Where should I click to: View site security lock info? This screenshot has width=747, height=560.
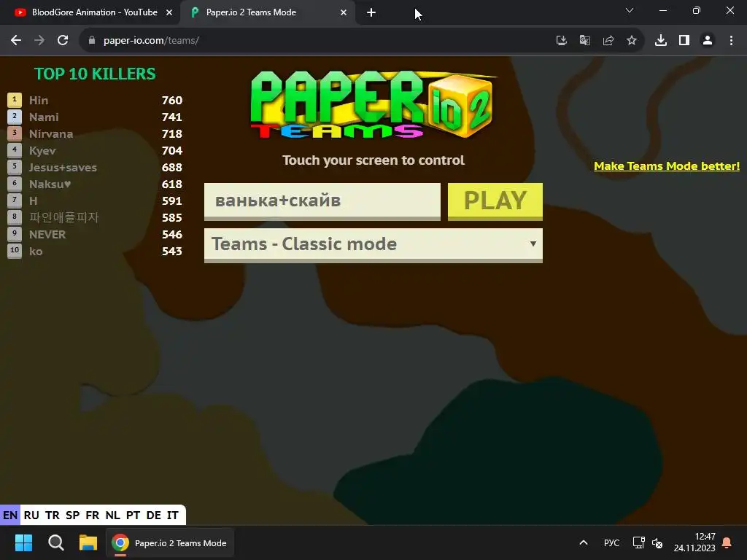[x=92, y=41]
